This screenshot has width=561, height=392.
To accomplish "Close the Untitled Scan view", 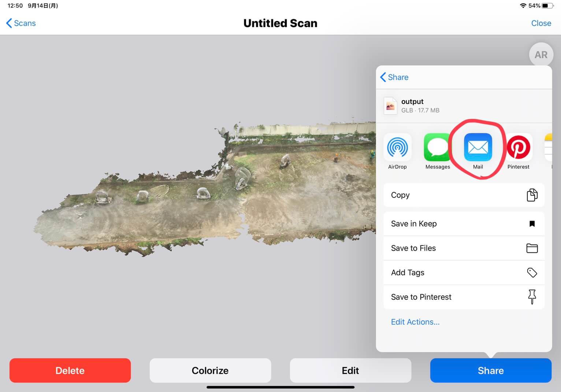I will (541, 23).
